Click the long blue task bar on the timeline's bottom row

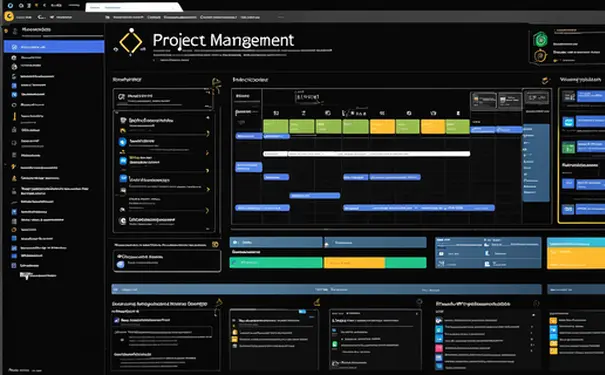point(419,208)
